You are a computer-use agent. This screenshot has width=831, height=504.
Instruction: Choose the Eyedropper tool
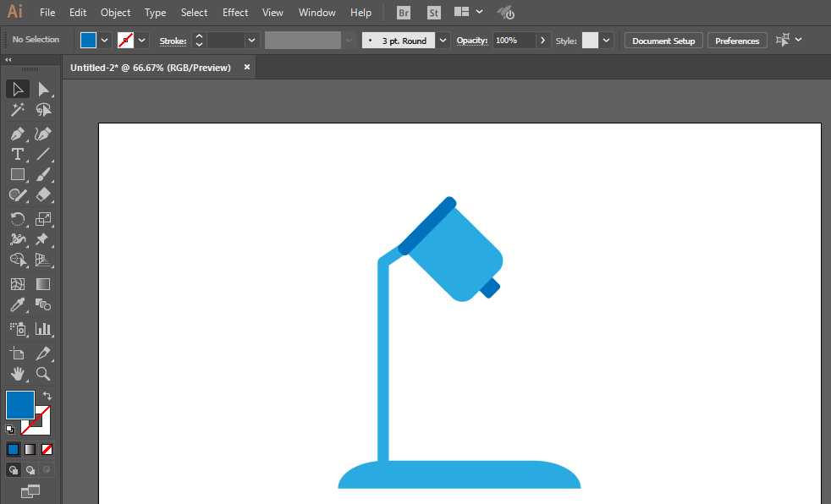[17, 305]
